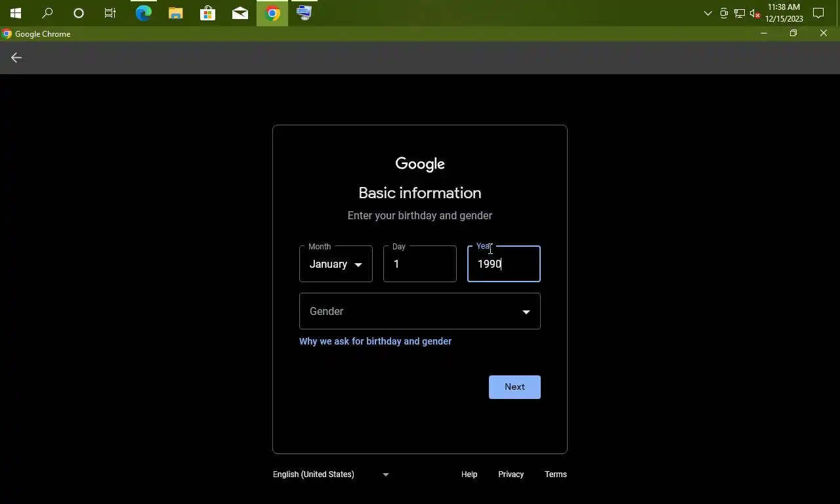Open the clock showing 11:38 AM
Screen dimensions: 840x504
784,13
